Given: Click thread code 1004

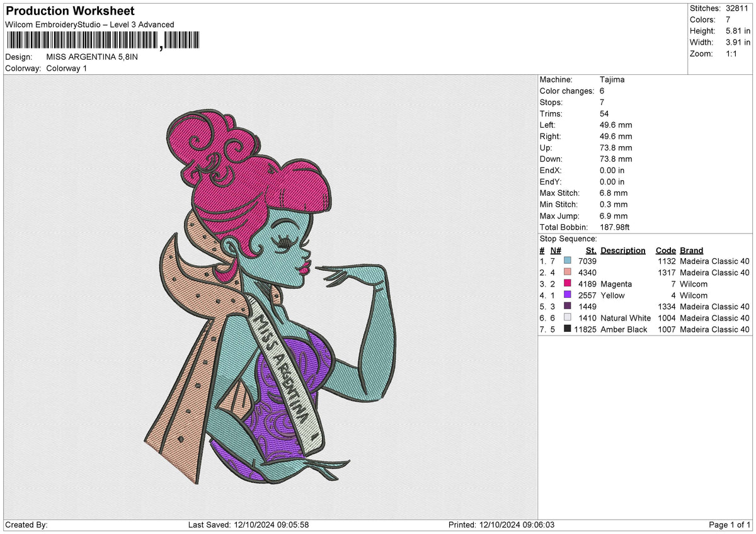Looking at the screenshot, I should [x=667, y=318].
